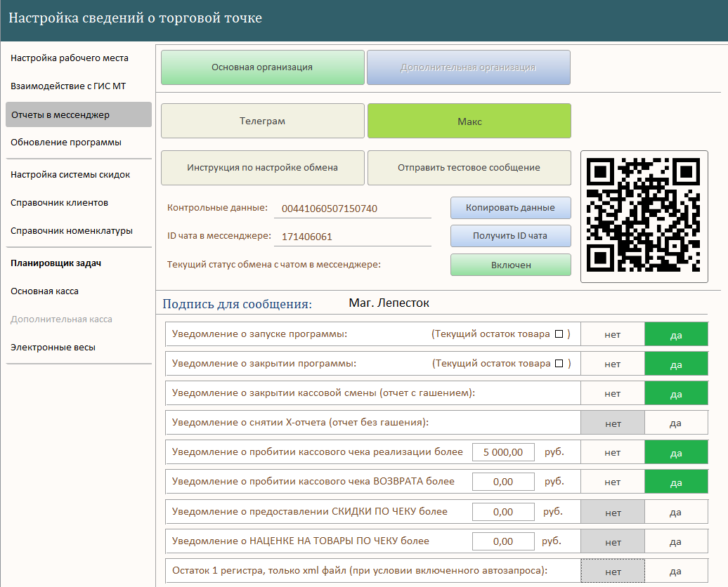Click Получить ID чата button

click(511, 236)
